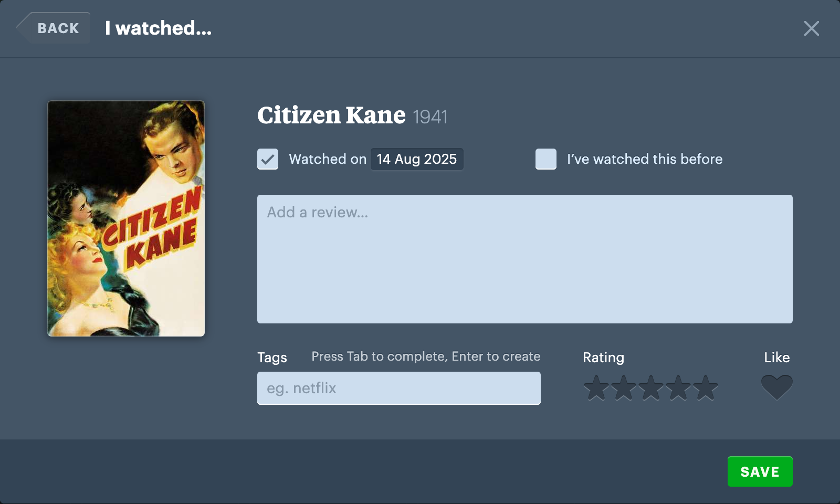This screenshot has height=504, width=840.
Task: Focus the Add a review text area
Action: point(525,259)
